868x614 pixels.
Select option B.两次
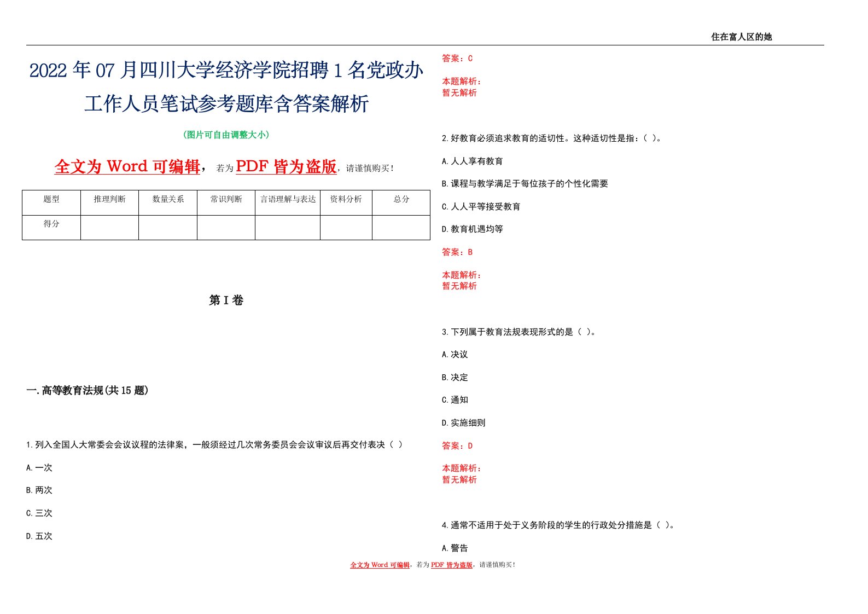coord(39,490)
